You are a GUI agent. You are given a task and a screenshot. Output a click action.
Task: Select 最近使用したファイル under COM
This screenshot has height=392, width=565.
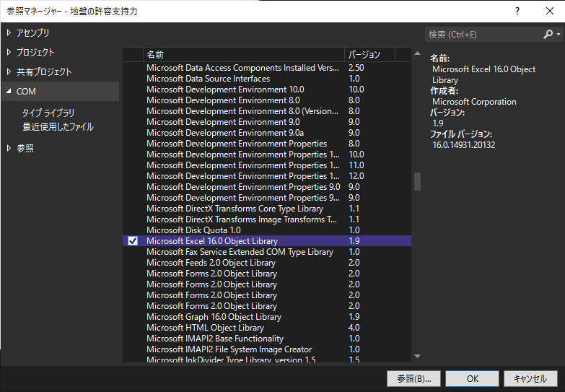coord(58,126)
